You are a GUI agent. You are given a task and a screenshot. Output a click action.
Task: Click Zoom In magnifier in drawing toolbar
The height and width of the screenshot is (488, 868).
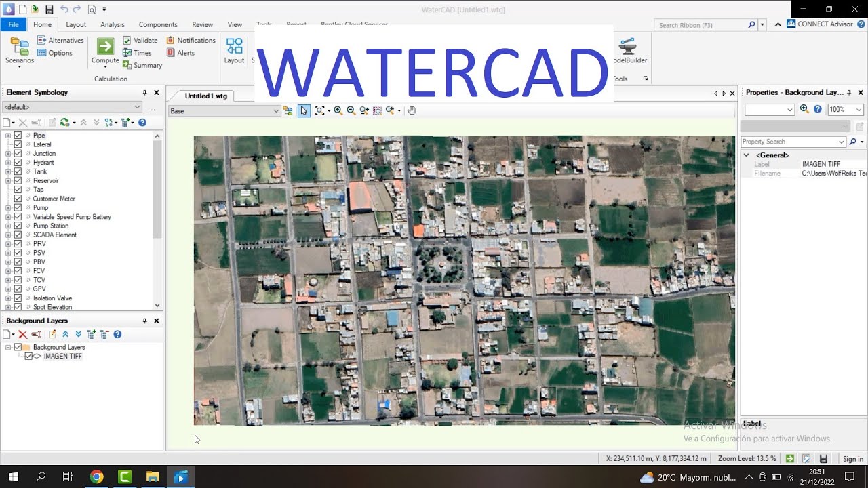point(338,110)
